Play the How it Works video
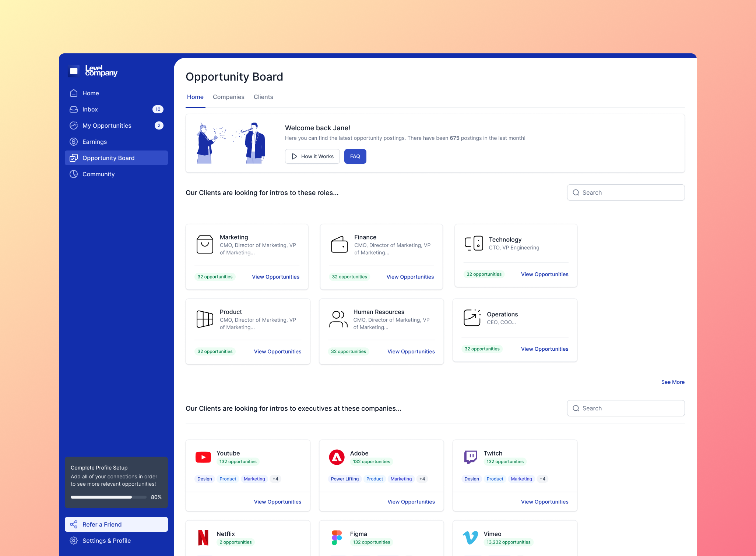The image size is (756, 556). [x=312, y=156]
